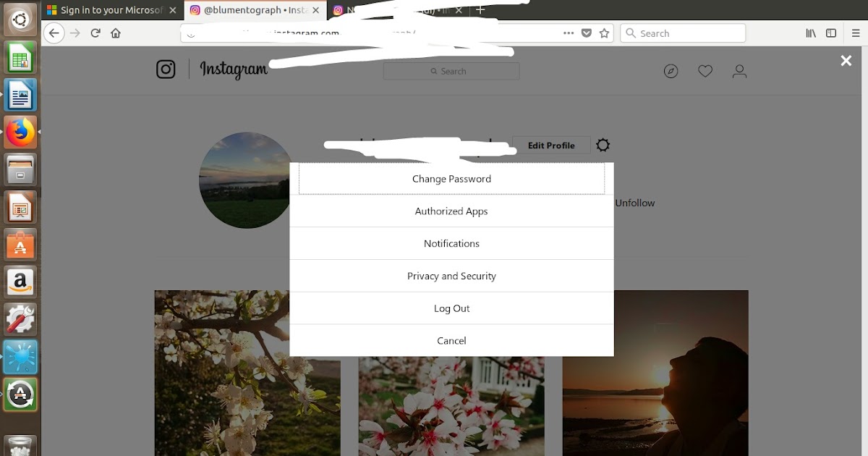Go to the profile person icon
The image size is (868, 456).
[x=739, y=71]
